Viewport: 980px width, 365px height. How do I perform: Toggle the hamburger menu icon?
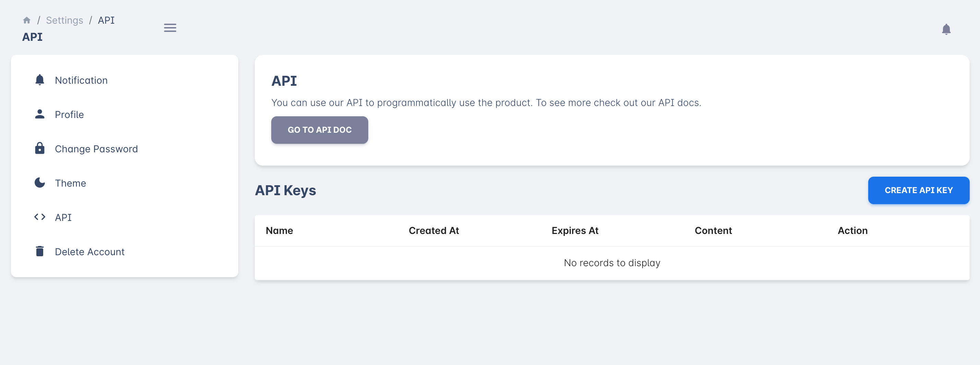(170, 28)
